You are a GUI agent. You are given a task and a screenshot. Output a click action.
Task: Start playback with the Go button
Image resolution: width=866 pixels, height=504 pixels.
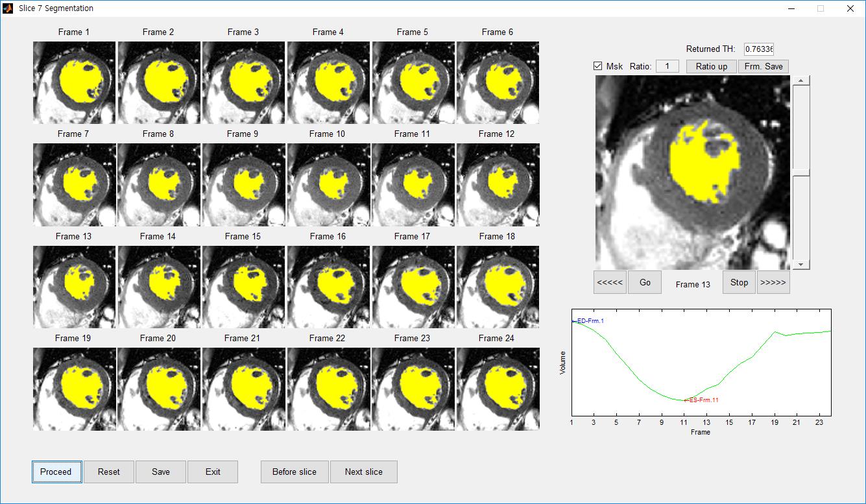pyautogui.click(x=645, y=282)
